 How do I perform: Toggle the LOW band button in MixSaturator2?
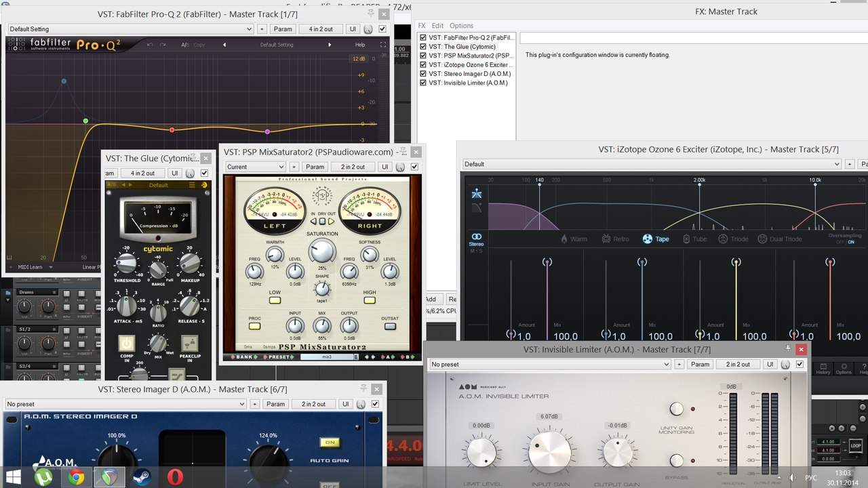pos(275,300)
